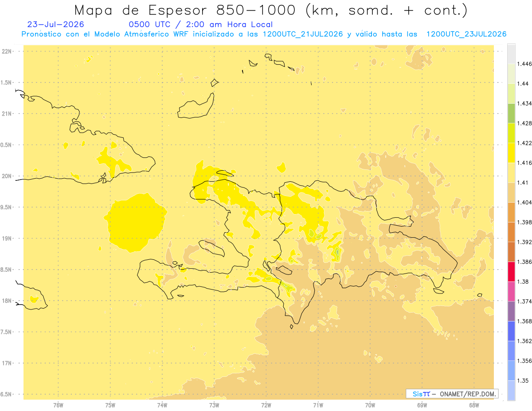
Task: Click the '71W' longitude label
Action: [318, 405]
